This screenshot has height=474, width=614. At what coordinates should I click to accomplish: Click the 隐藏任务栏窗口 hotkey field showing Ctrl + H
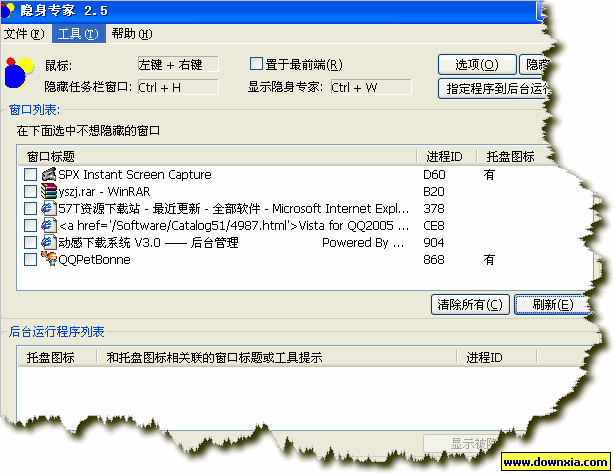coord(177,87)
